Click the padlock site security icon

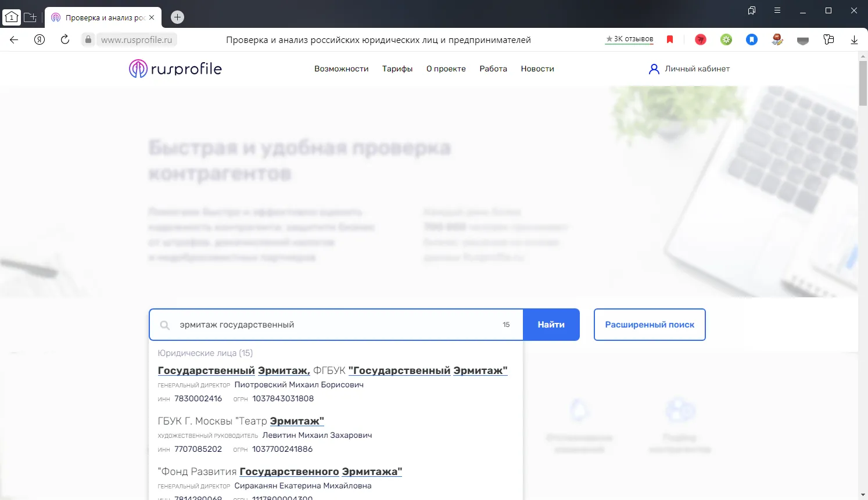[x=88, y=39]
